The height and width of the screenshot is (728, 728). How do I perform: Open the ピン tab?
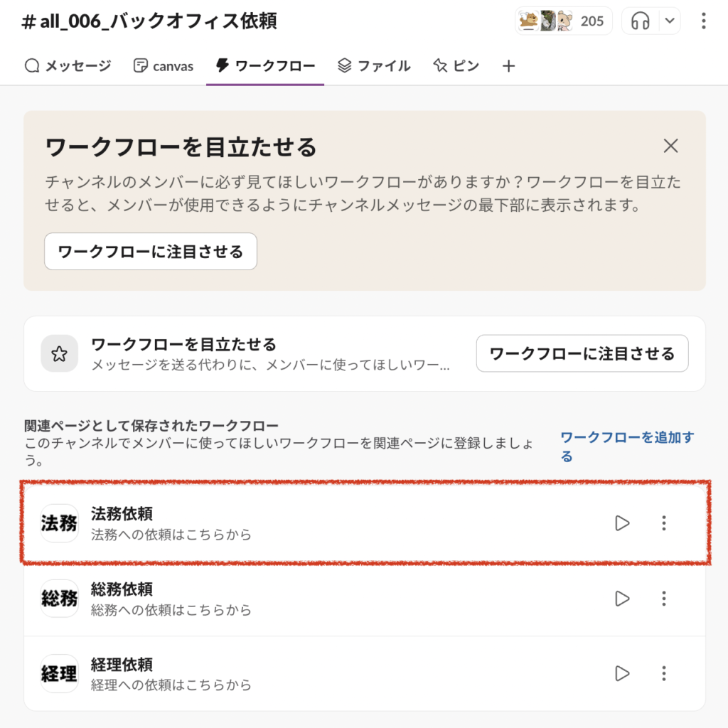point(456,66)
